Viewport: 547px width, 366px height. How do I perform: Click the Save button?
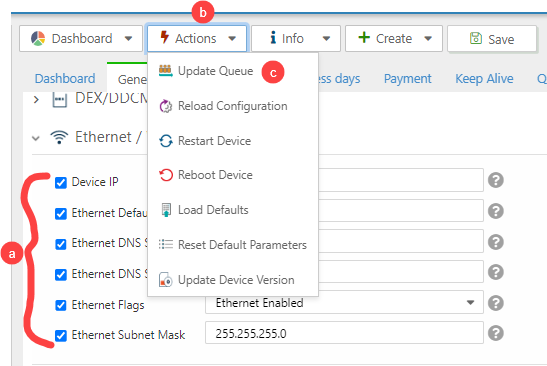[492, 38]
